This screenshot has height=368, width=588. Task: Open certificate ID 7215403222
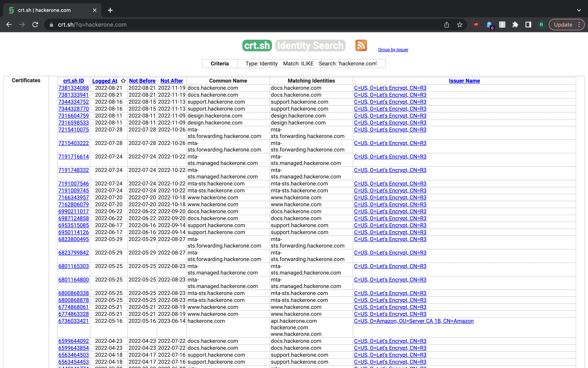click(74, 143)
